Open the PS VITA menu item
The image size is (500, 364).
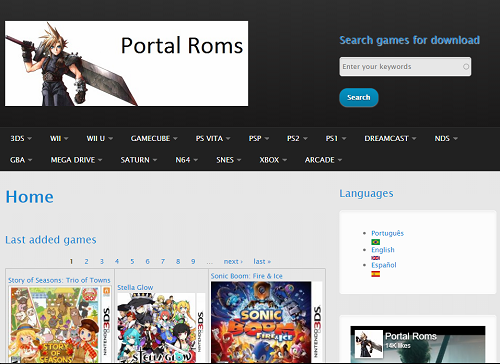[x=213, y=138]
